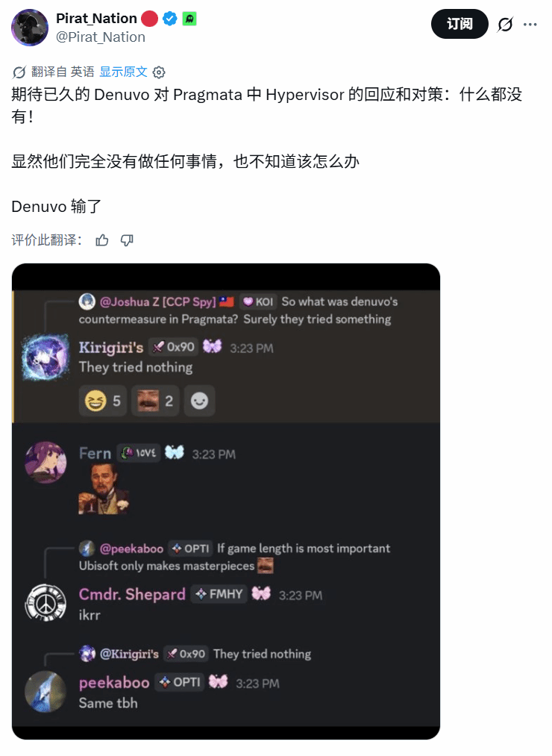
Task: Rate translation with thumbs down
Action: 127,240
